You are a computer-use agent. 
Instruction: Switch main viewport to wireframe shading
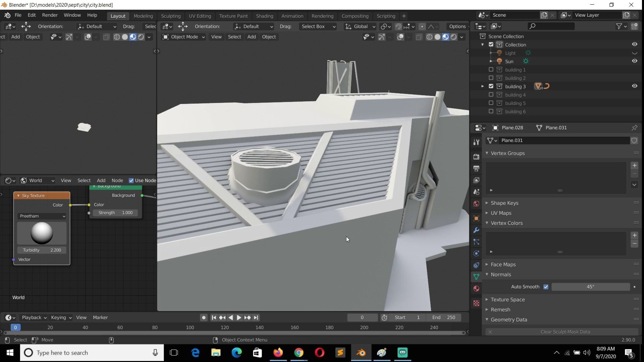(x=429, y=37)
